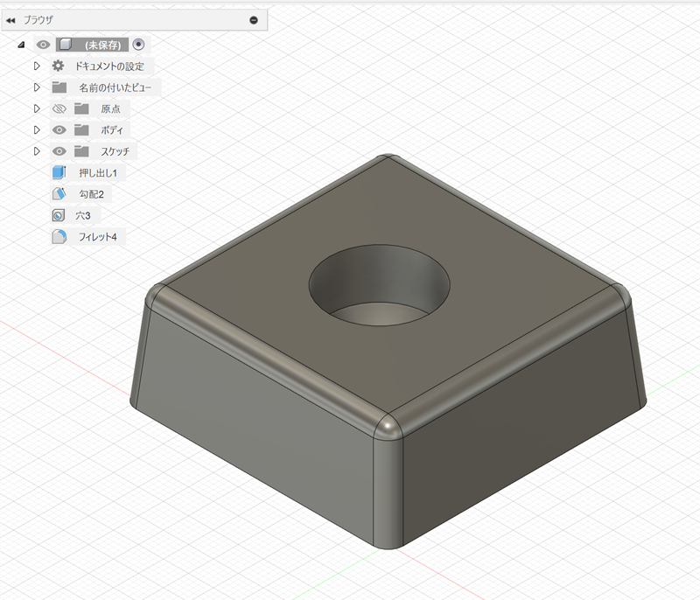Image resolution: width=700 pixels, height=600 pixels.
Task: Expand the 名前の付いたビュー folder
Action: (37, 87)
